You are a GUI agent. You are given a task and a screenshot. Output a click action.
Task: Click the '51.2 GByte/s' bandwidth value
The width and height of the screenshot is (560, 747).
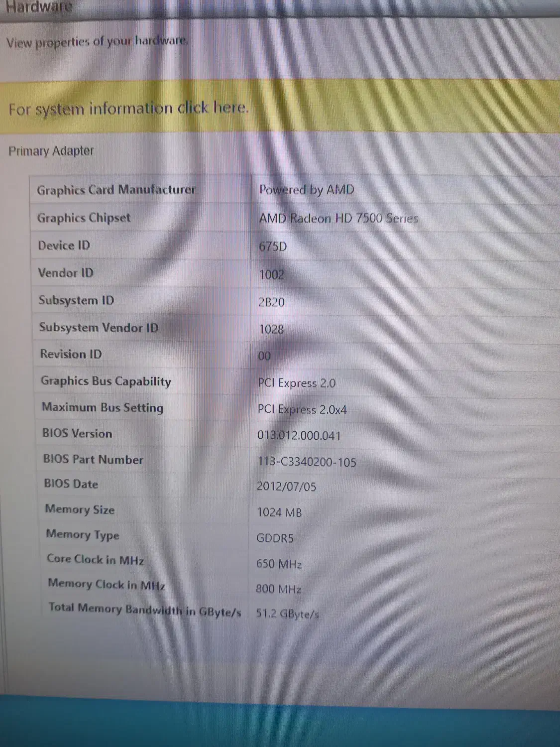[288, 614]
